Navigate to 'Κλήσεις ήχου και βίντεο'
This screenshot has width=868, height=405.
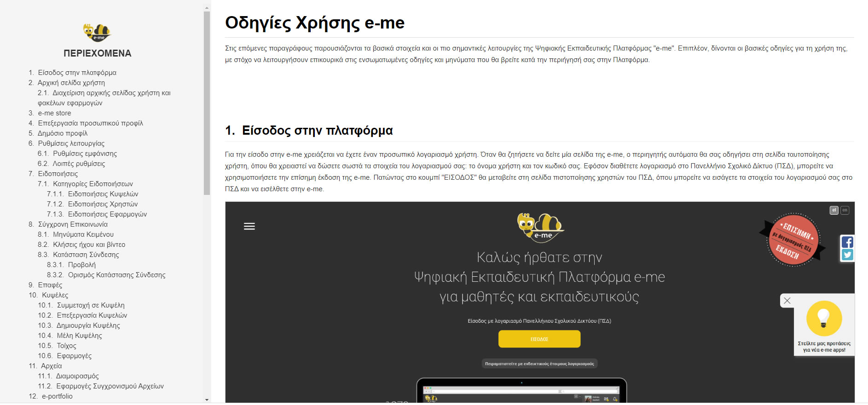[89, 245]
